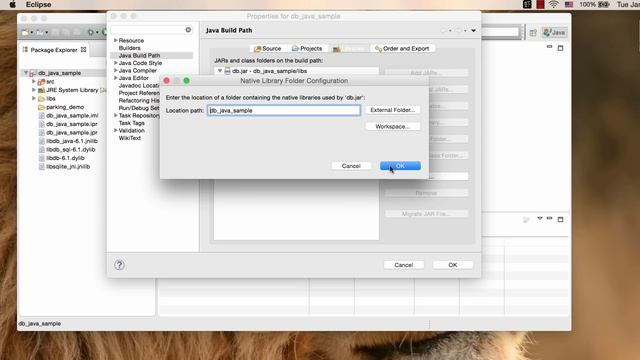Click the Location path text field
The image size is (640, 360).
pos(284,110)
